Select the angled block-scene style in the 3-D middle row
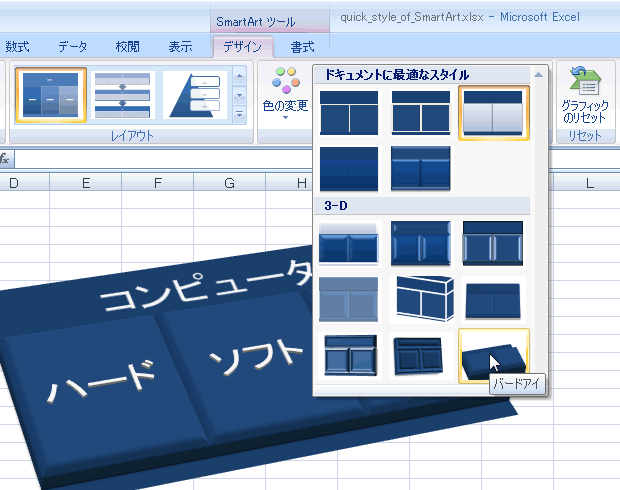The height and width of the screenshot is (490, 620). click(x=421, y=299)
